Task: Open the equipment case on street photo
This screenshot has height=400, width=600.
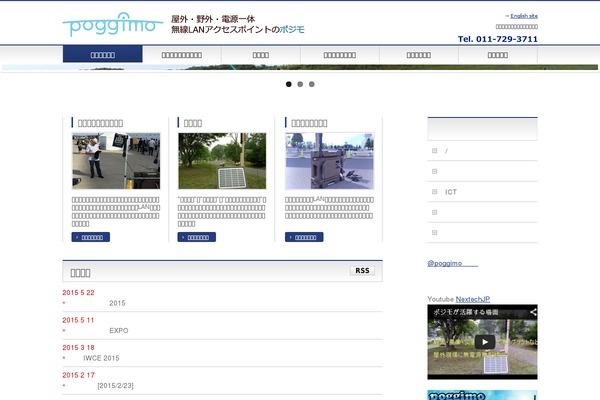Action: click(329, 161)
